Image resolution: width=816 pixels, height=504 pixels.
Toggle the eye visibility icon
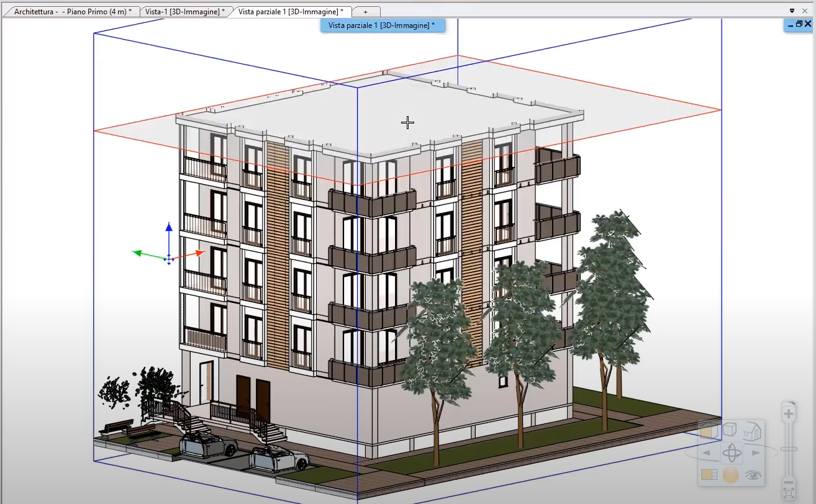753,475
